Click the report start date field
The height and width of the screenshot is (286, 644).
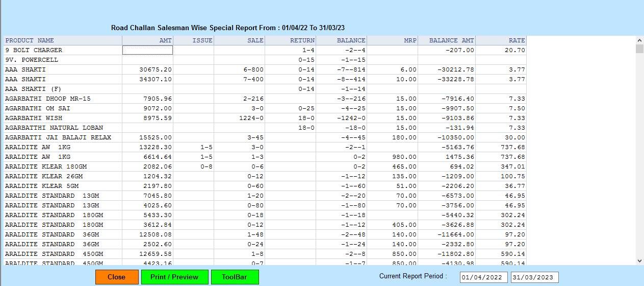[x=483, y=277]
